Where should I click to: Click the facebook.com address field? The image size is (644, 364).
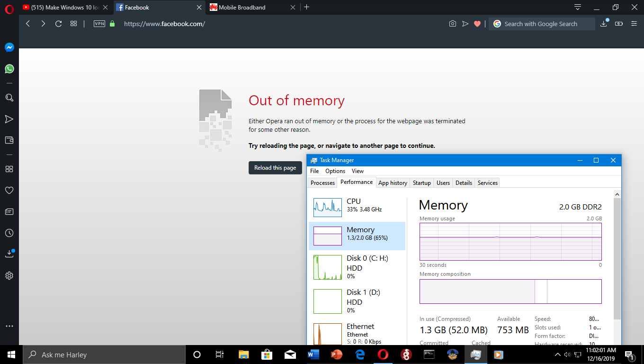pos(164,24)
